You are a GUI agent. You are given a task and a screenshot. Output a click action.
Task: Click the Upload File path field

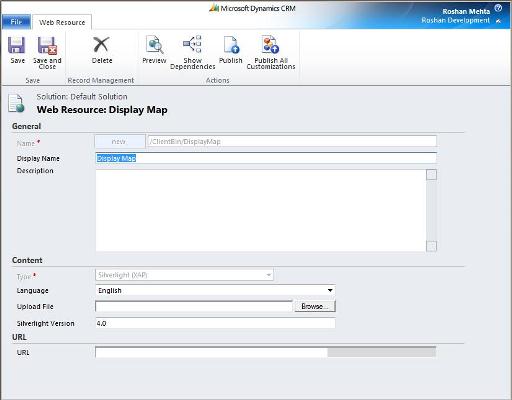point(194,306)
